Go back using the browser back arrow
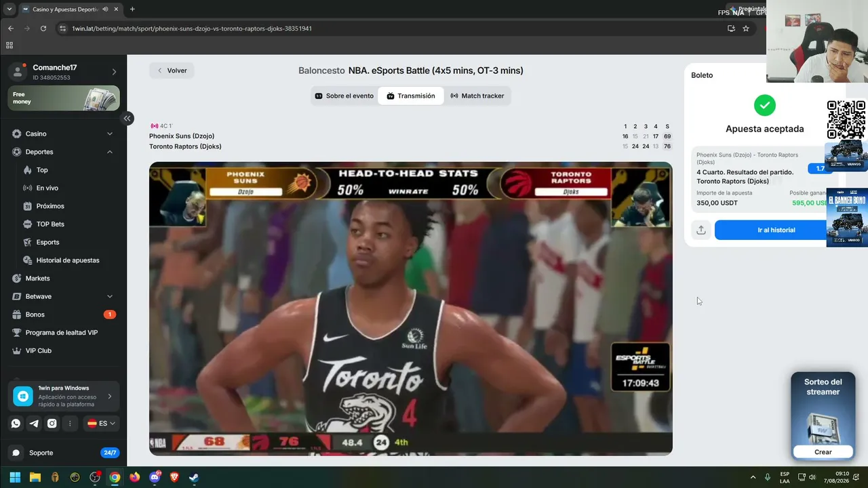 [x=11, y=28]
